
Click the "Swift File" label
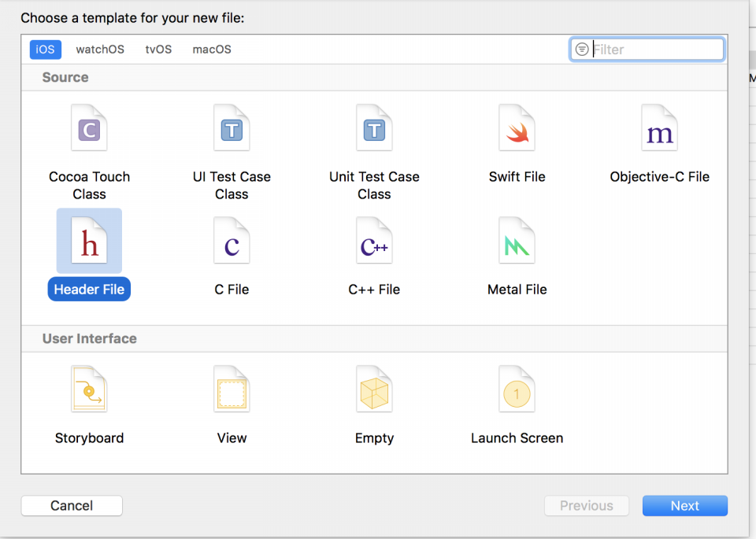pyautogui.click(x=517, y=177)
